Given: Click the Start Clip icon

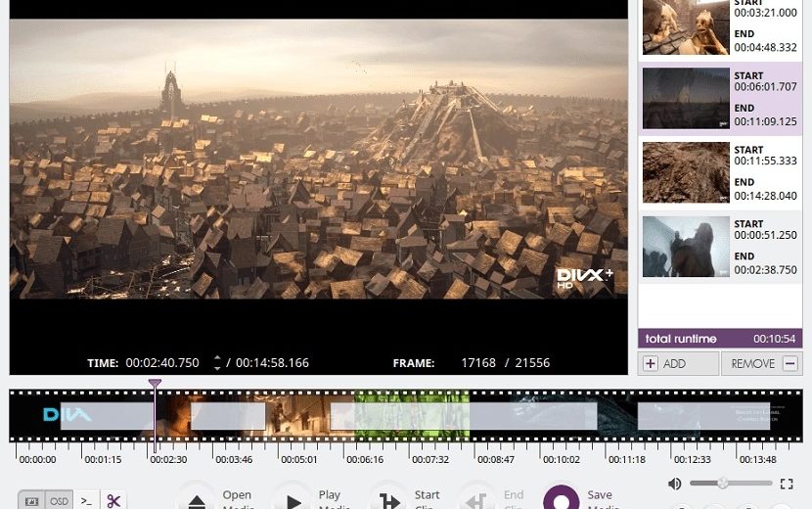Looking at the screenshot, I should click(389, 501).
